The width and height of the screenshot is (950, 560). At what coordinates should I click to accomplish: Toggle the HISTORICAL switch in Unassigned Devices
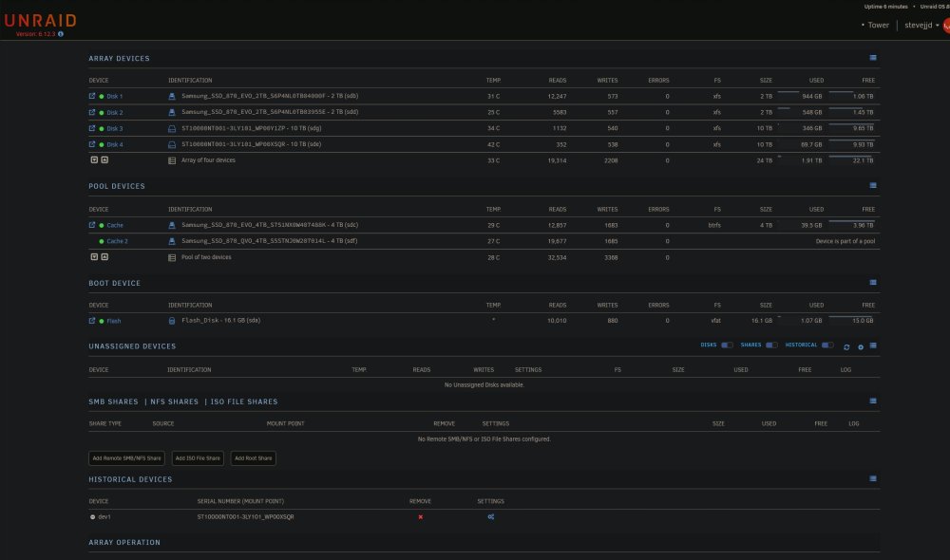(x=827, y=345)
